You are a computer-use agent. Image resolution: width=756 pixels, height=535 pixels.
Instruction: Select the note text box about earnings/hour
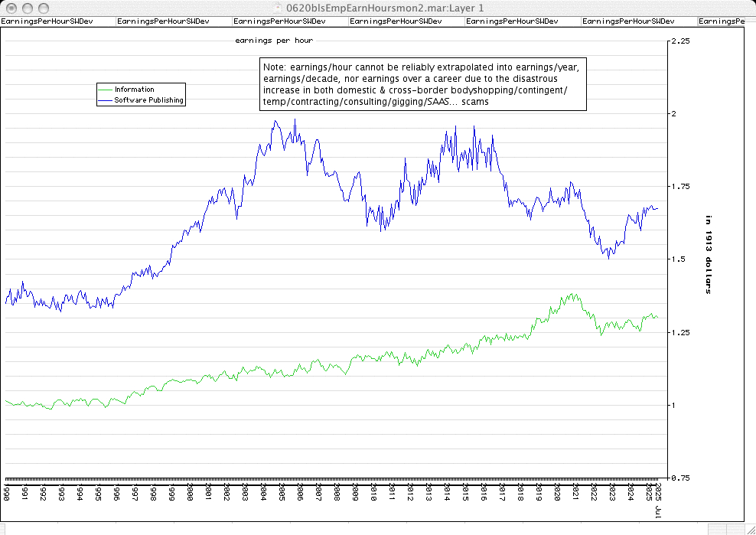pos(423,84)
